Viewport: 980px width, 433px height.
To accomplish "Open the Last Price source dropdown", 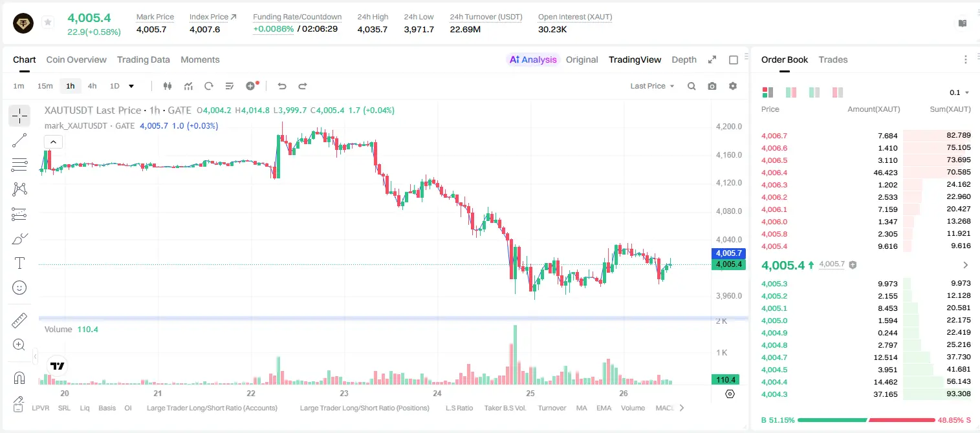I will 652,86.
